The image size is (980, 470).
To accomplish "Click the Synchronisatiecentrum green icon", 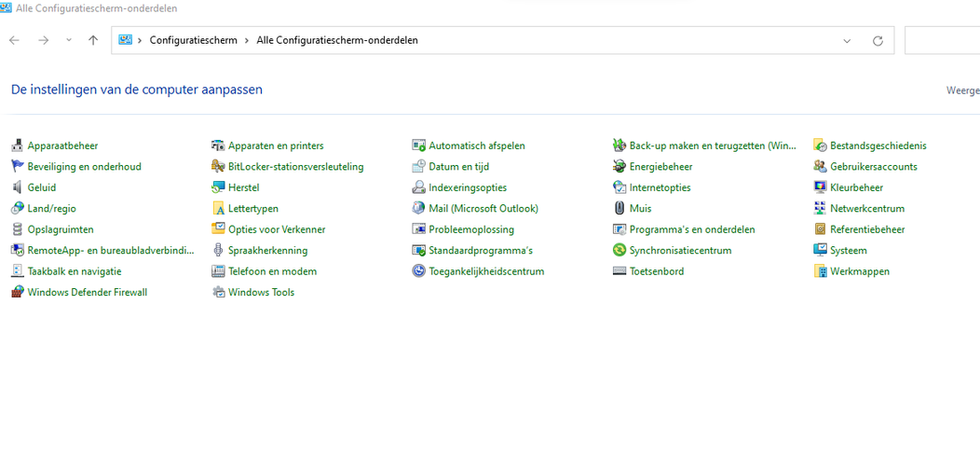I will pos(619,251).
